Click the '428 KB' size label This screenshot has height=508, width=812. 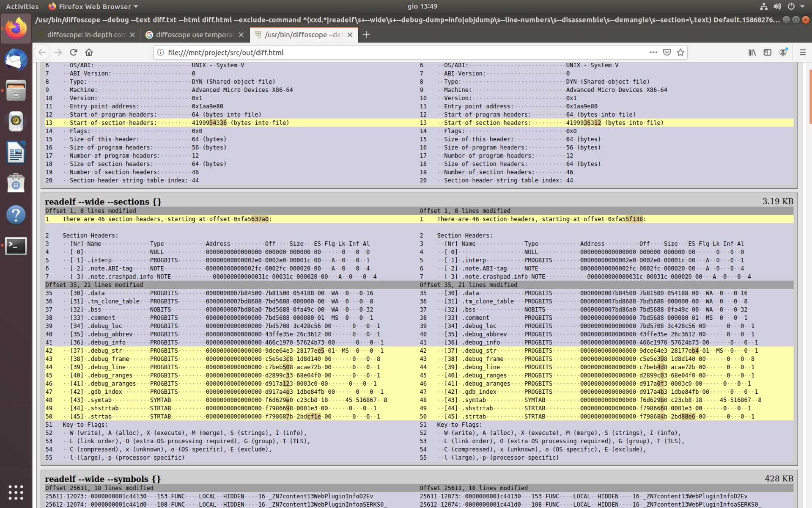[x=779, y=479]
